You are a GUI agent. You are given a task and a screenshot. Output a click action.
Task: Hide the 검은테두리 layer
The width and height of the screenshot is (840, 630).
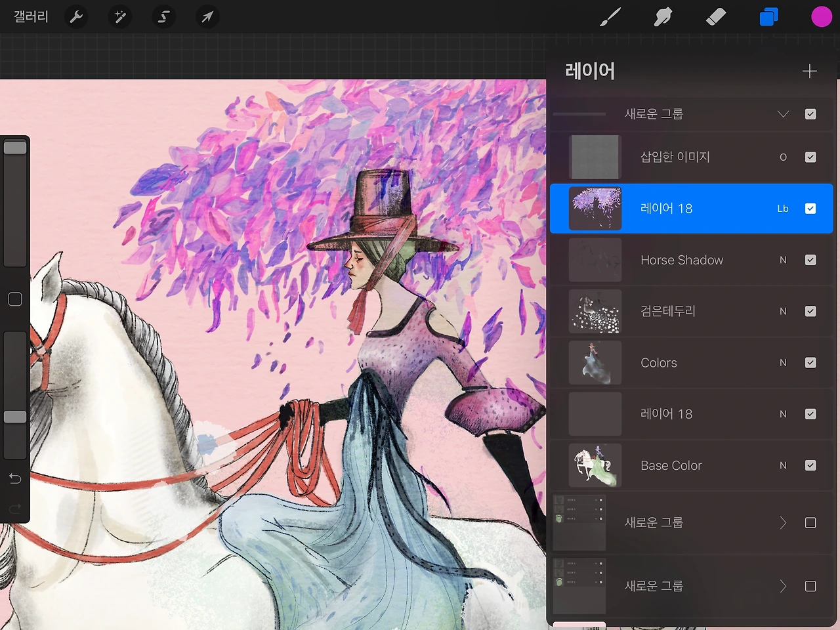(x=810, y=311)
